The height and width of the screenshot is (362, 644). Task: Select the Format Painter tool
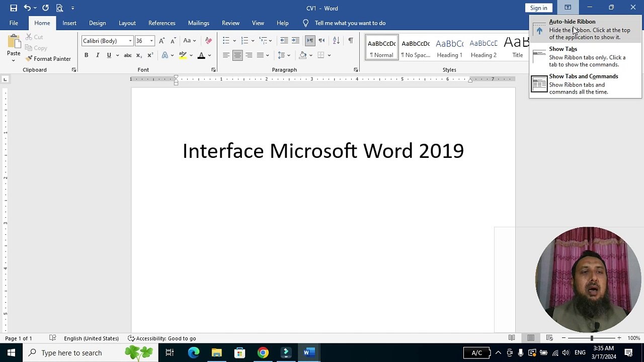48,59
